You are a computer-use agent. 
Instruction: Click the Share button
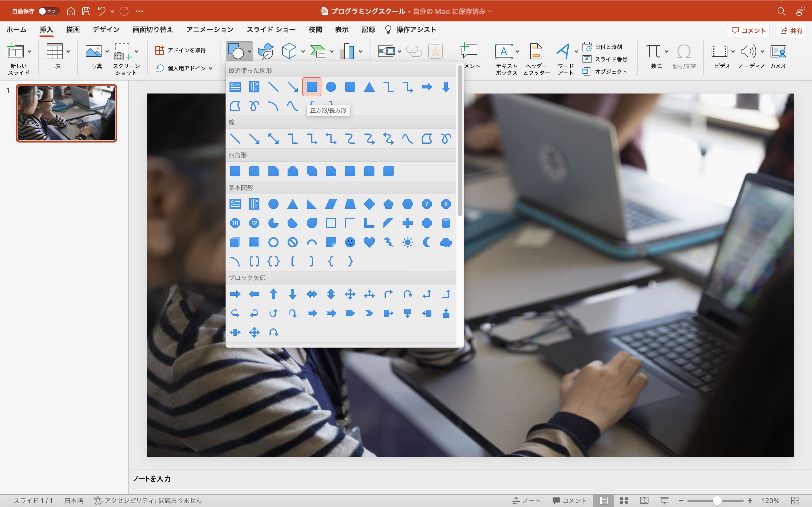coord(791,30)
